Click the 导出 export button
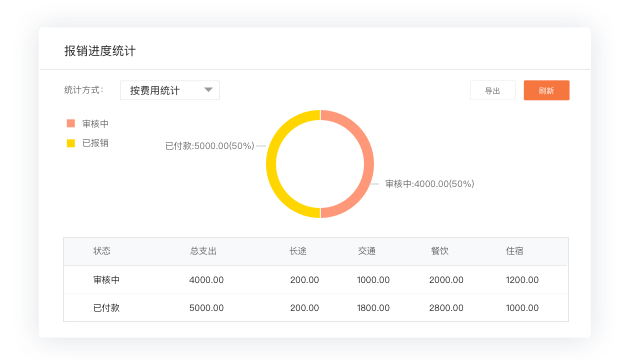 (493, 90)
